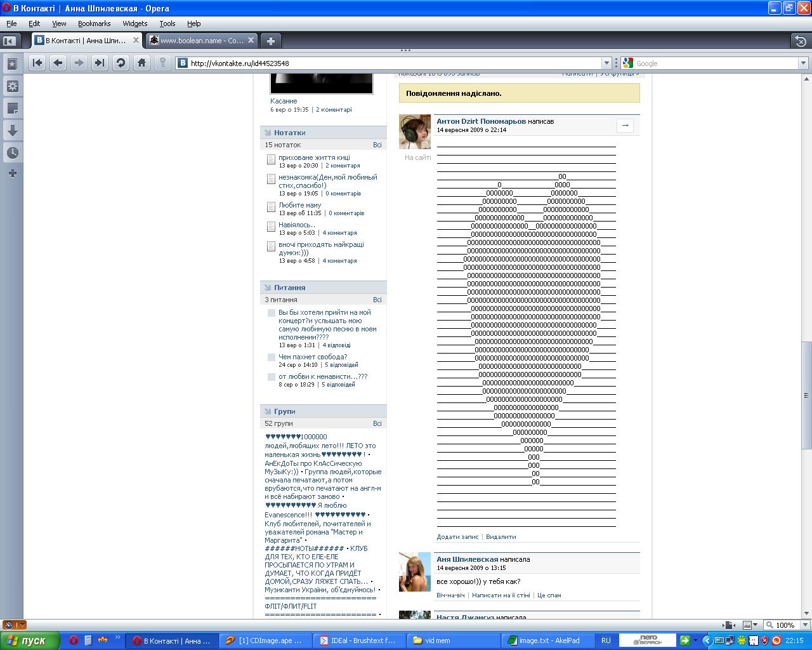Go to the Home page
The width and height of the screenshot is (812, 650).
point(141,63)
